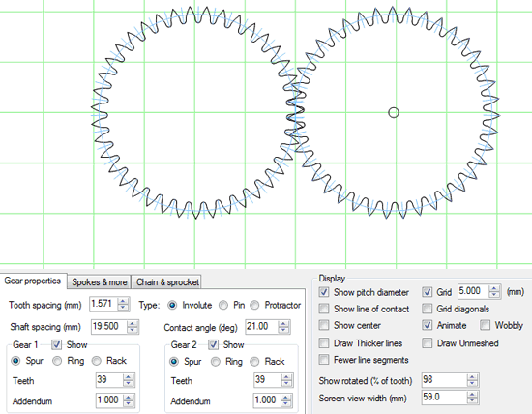This screenshot has width=532, height=414.
Task: Choose the Pin gear type
Action: (223, 305)
